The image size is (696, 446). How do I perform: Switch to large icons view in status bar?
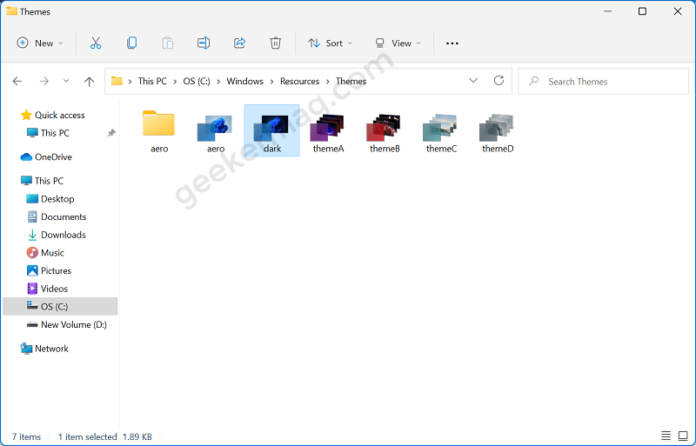(x=683, y=436)
